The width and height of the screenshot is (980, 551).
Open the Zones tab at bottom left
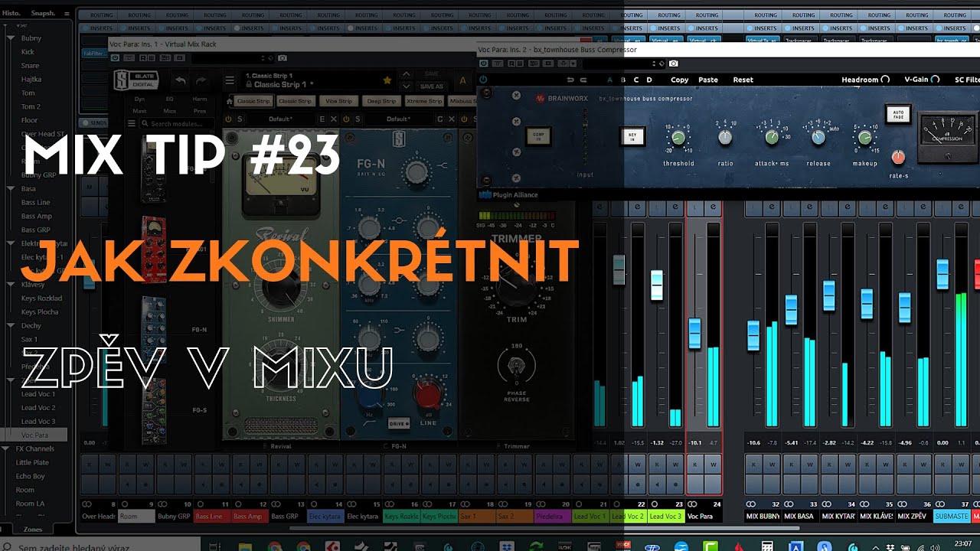coord(33,529)
